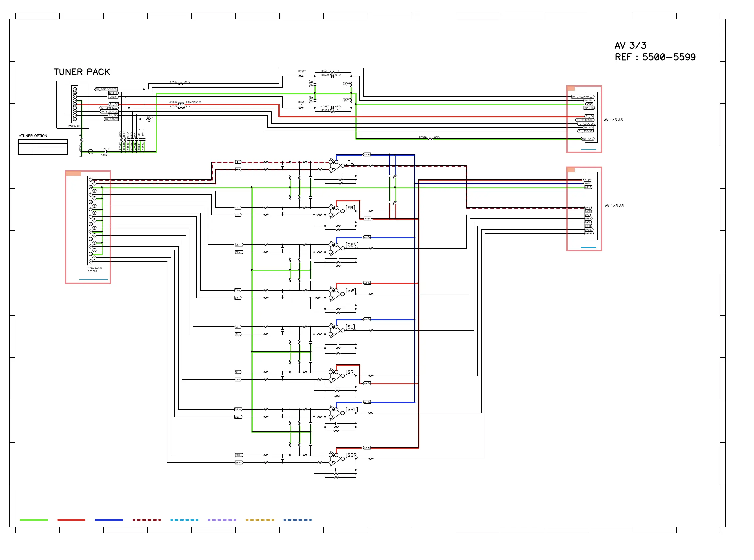Image resolution: width=754 pixels, height=560 pixels.
Task: Click the RET_GND signal port label
Action: (x=588, y=139)
